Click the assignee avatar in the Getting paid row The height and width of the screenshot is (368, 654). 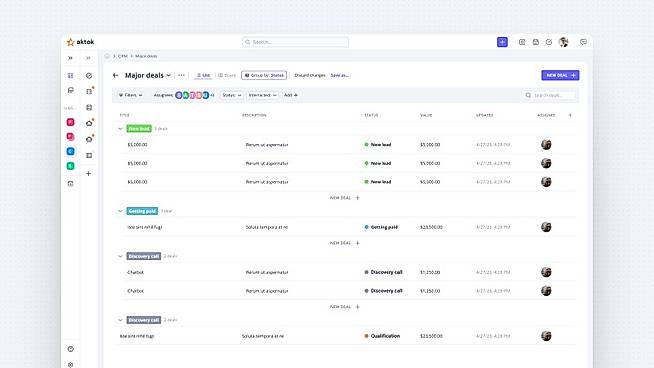(546, 227)
